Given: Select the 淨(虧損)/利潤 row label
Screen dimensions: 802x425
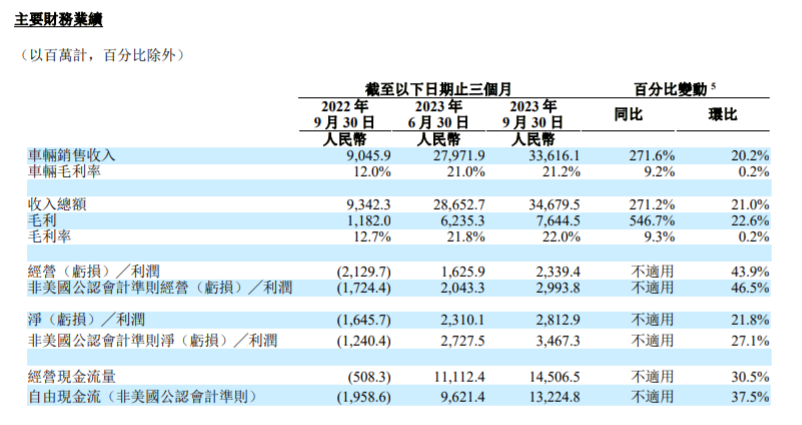Looking at the screenshot, I should (86, 320).
